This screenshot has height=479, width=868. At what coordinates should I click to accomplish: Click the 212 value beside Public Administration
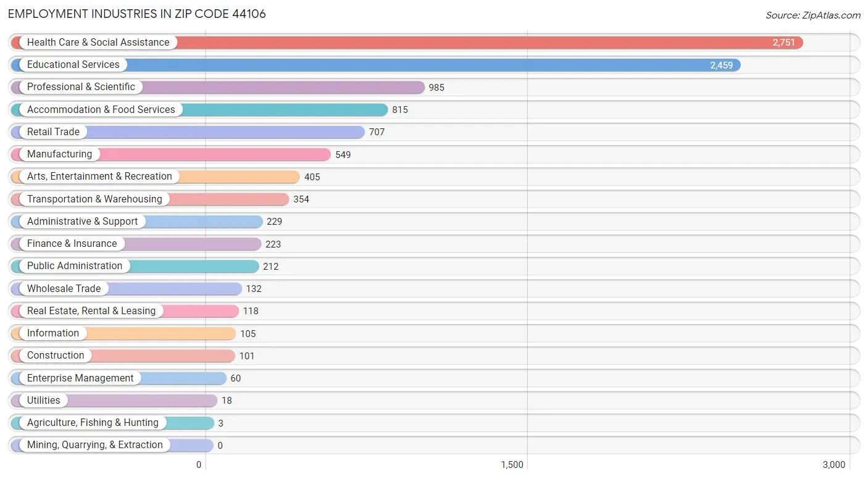[270, 267]
